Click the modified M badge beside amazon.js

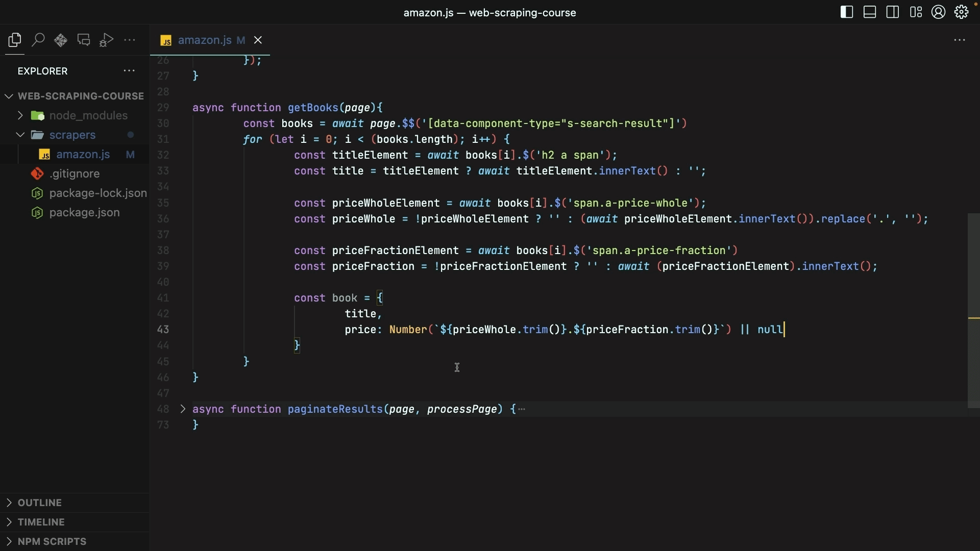[130, 154]
